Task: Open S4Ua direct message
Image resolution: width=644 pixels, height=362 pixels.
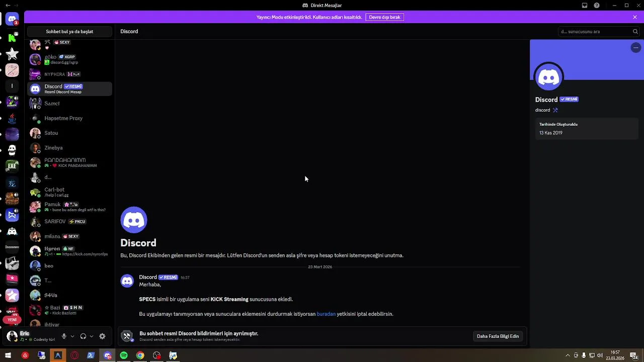Action: tap(69, 295)
